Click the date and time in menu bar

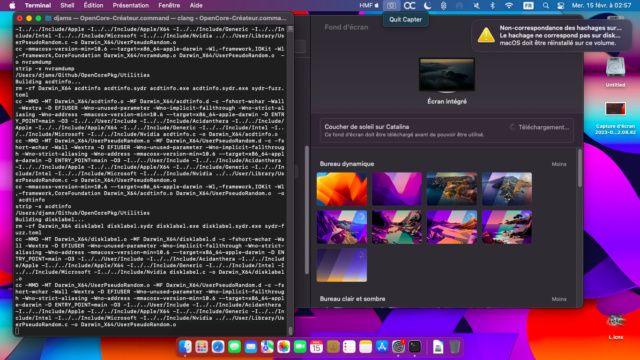point(601,5)
